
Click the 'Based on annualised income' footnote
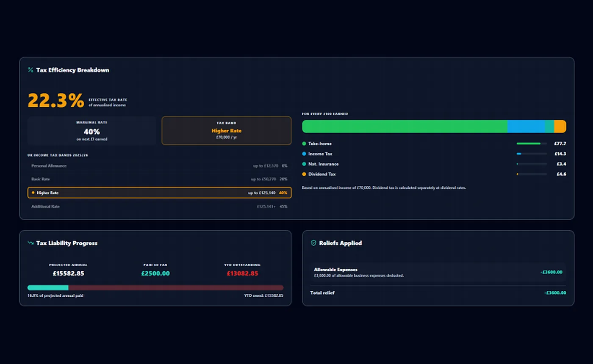[x=384, y=188]
